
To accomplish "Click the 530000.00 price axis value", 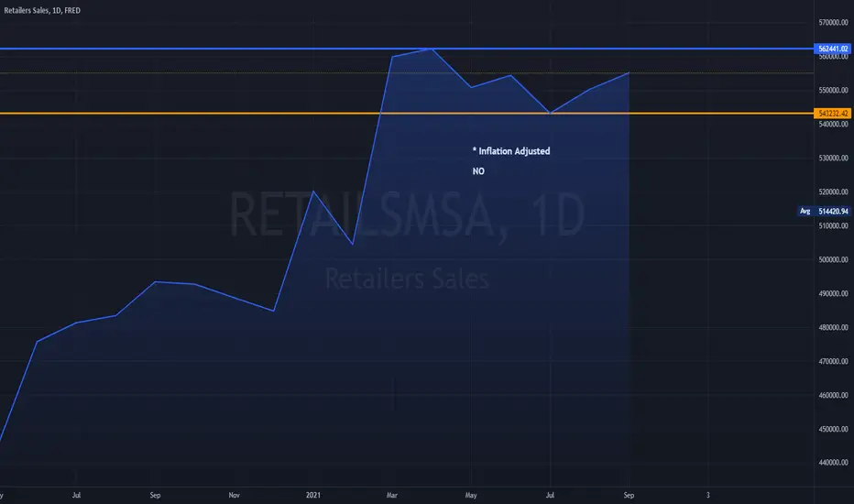I will 833,158.
